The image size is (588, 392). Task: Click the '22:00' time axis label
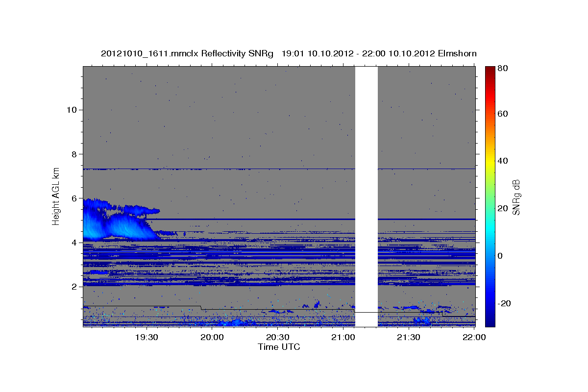click(x=474, y=337)
